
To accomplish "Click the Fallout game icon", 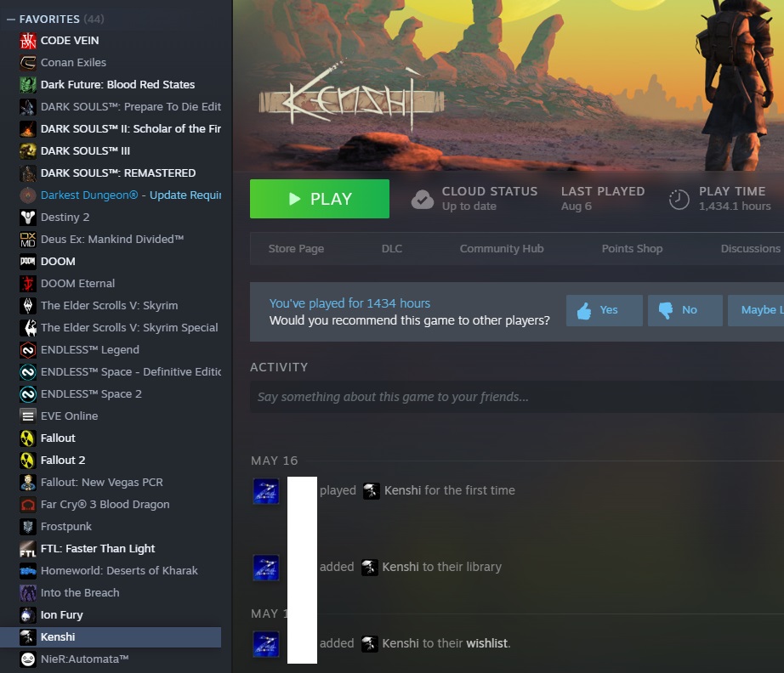I will tap(28, 438).
